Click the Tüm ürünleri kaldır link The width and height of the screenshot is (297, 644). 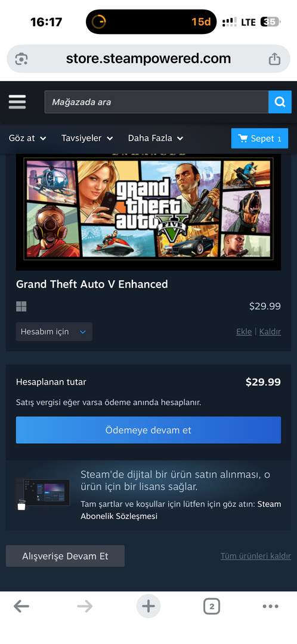(255, 556)
